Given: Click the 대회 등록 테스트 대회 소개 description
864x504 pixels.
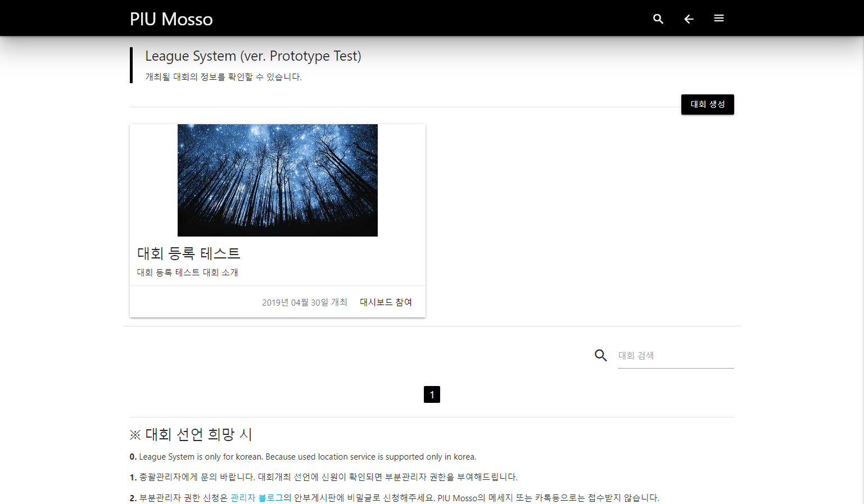Looking at the screenshot, I should (x=188, y=273).
